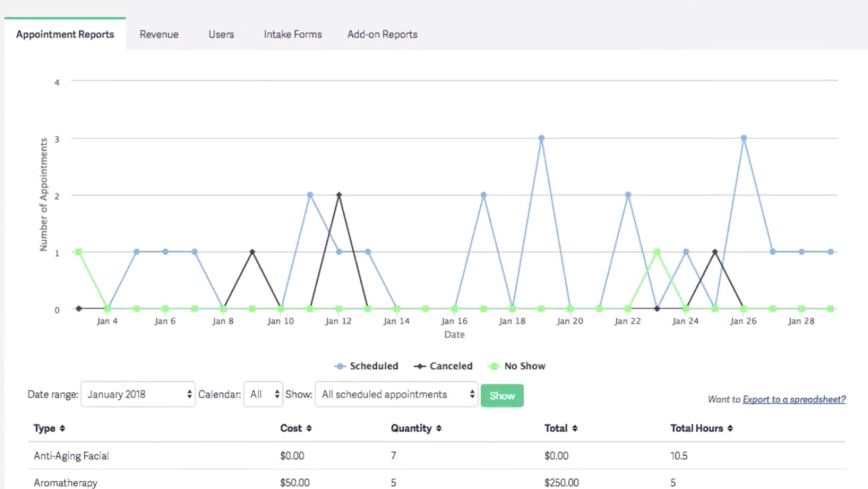Screen dimensions: 868x489
Task: Sort table by Type column arrows
Action: pos(62,429)
